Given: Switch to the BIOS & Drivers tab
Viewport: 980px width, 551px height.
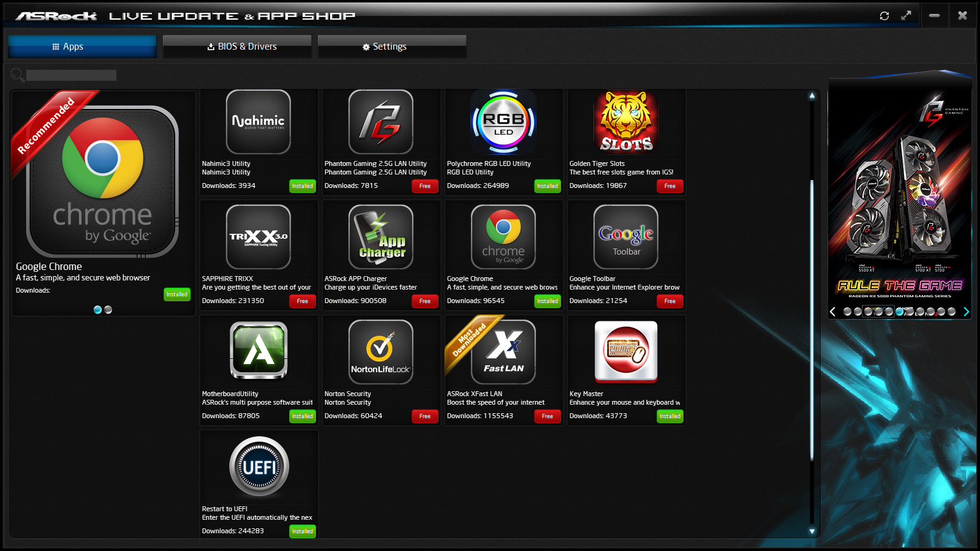Looking at the screenshot, I should (237, 47).
